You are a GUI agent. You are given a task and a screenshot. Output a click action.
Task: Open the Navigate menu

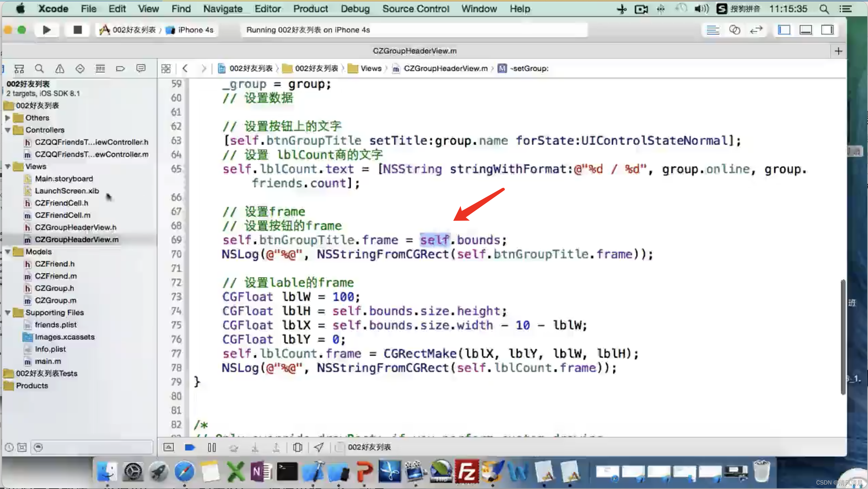click(223, 9)
